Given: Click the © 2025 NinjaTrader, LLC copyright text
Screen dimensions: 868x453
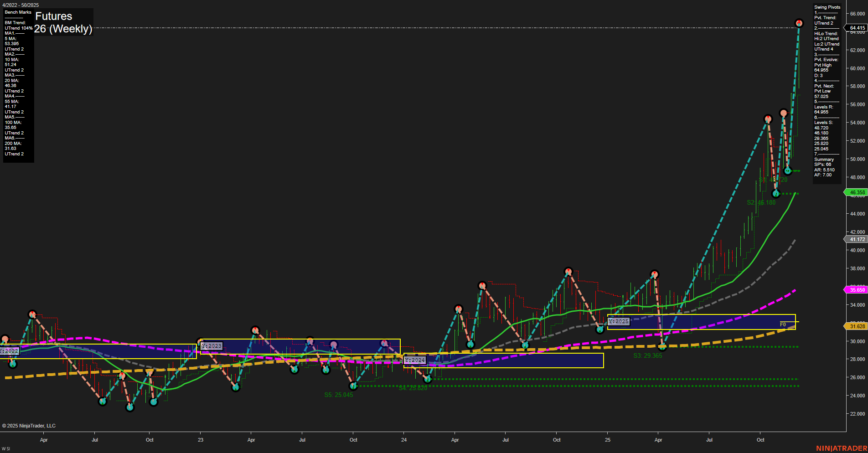Looking at the screenshot, I should [29, 426].
